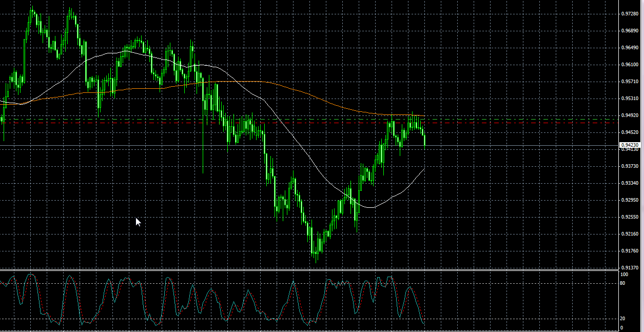Click the 0.94920 price axis label

[630, 115]
